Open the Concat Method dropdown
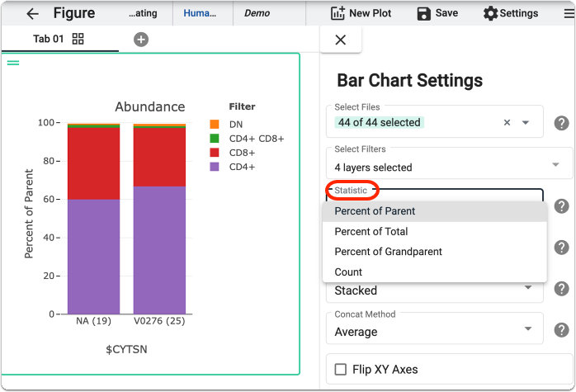576x392 pixels. [x=435, y=328]
